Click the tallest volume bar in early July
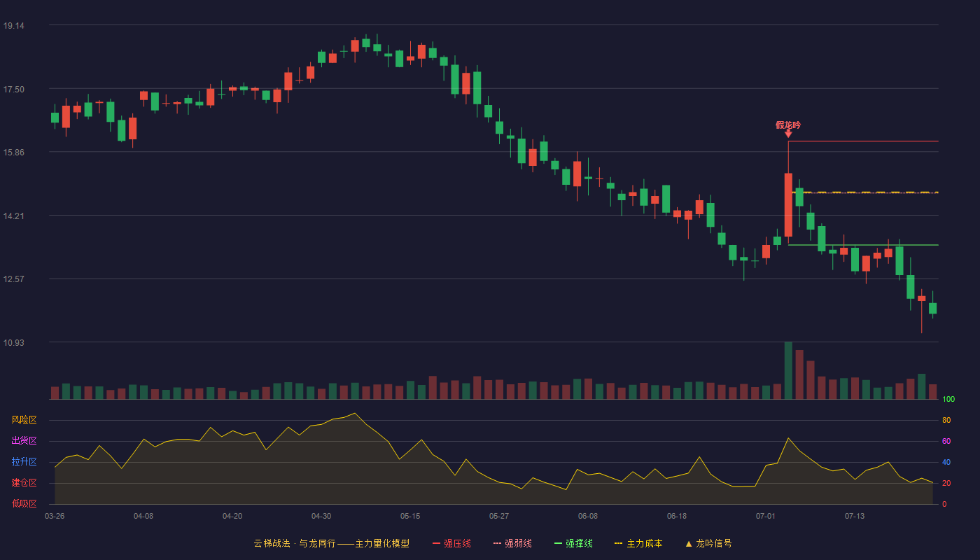 coord(788,370)
